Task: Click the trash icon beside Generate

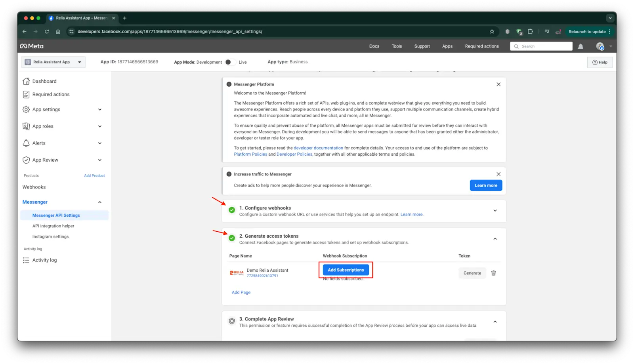Action: [x=493, y=273]
